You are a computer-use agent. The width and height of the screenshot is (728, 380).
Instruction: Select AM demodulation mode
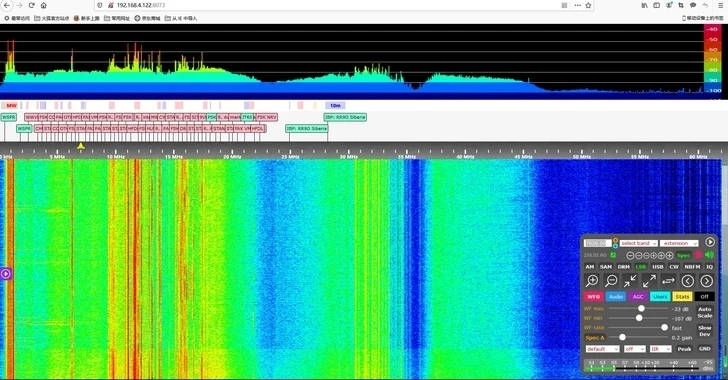tap(590, 267)
